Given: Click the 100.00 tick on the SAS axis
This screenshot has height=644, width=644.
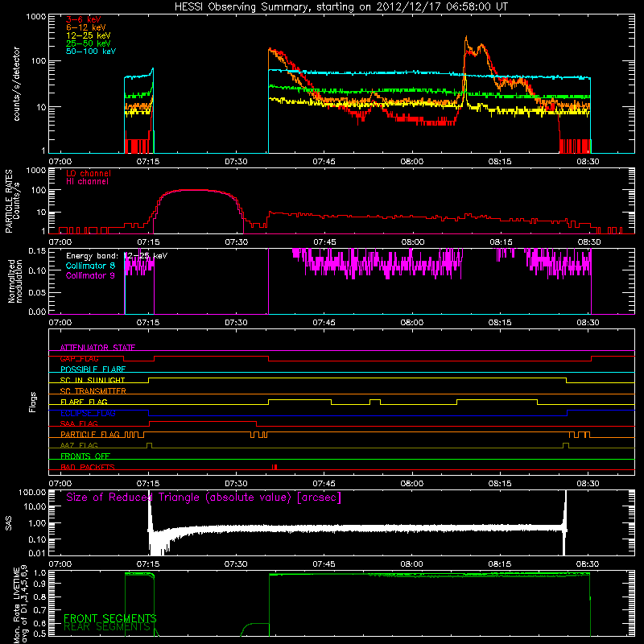Looking at the screenshot, I should [x=32, y=492].
